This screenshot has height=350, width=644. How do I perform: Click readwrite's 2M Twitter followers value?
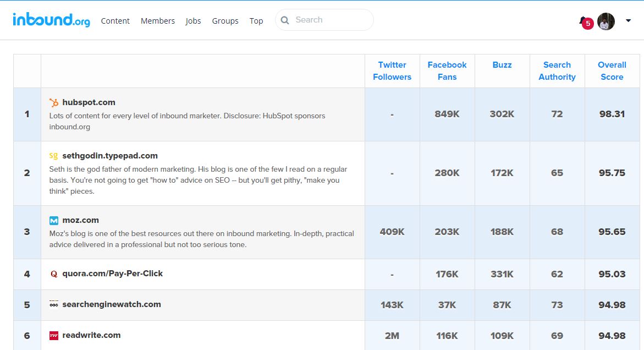392,336
